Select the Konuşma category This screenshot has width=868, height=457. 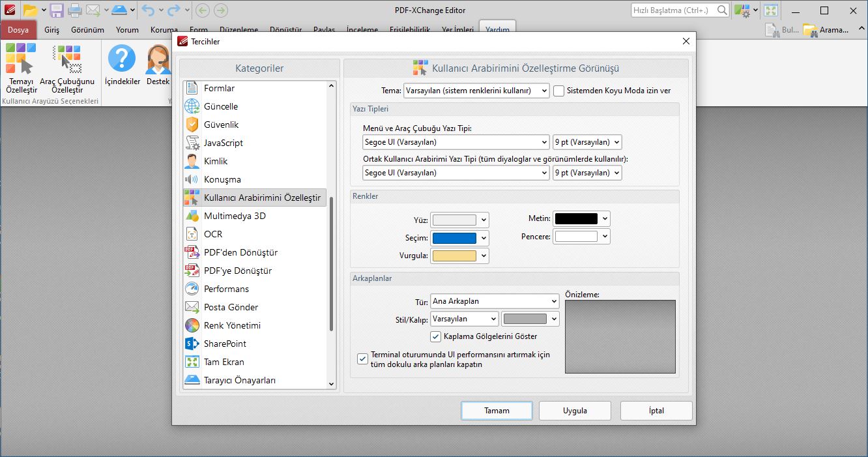[255, 179]
